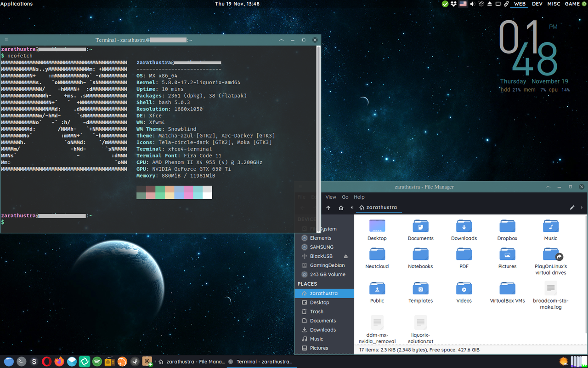Image resolution: width=588 pixels, height=368 pixels.
Task: Click the left arrow in the path bar
Action: (x=352, y=207)
